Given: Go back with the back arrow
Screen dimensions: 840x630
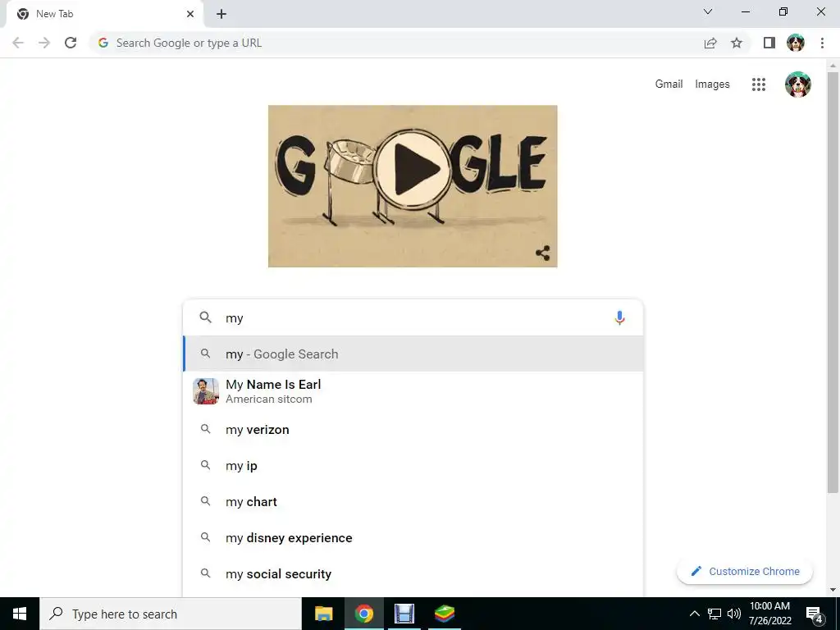Looking at the screenshot, I should (18, 43).
